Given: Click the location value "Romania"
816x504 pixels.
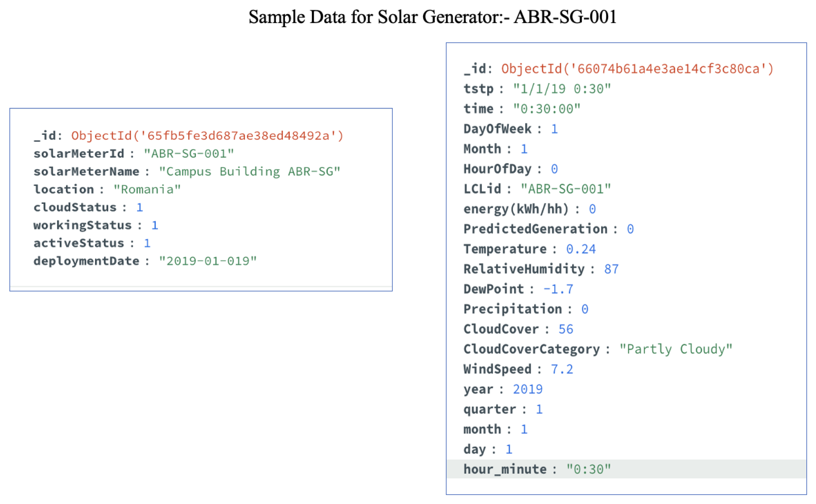Looking at the screenshot, I should tap(147, 189).
